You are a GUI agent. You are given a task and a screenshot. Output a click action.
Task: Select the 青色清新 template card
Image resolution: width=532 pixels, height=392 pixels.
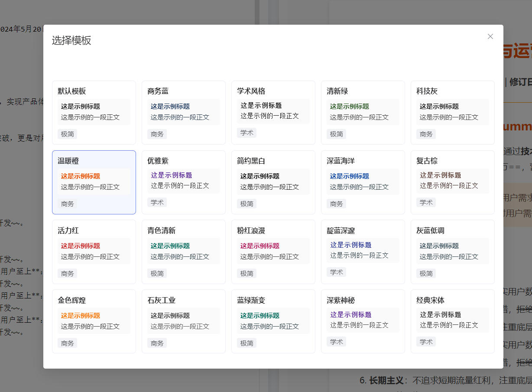tap(184, 252)
